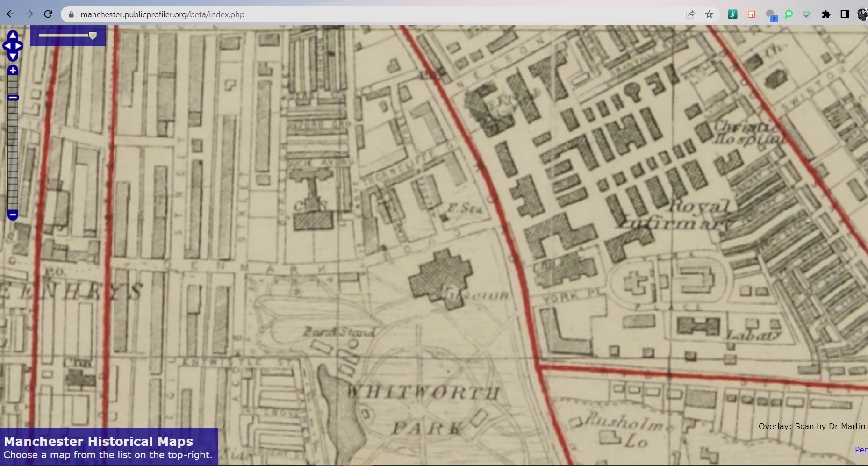Pan the map west with left arrow
Image resolution: width=868 pixels, height=466 pixels.
click(x=7, y=46)
